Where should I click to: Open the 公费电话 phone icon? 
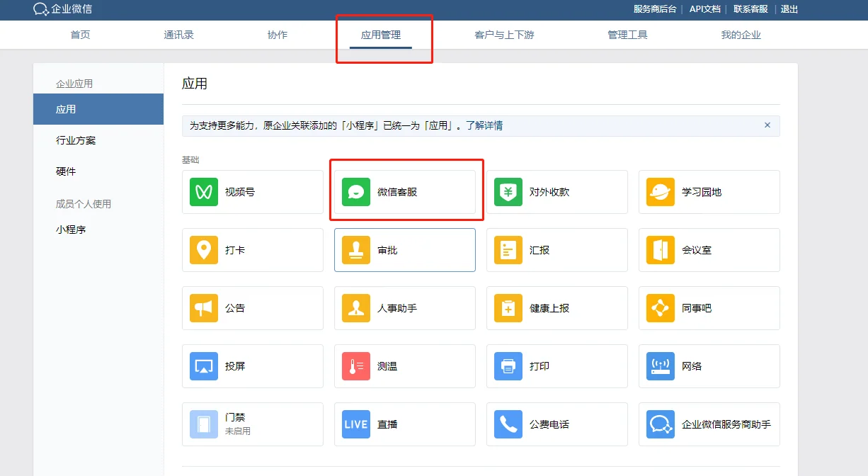(508, 424)
